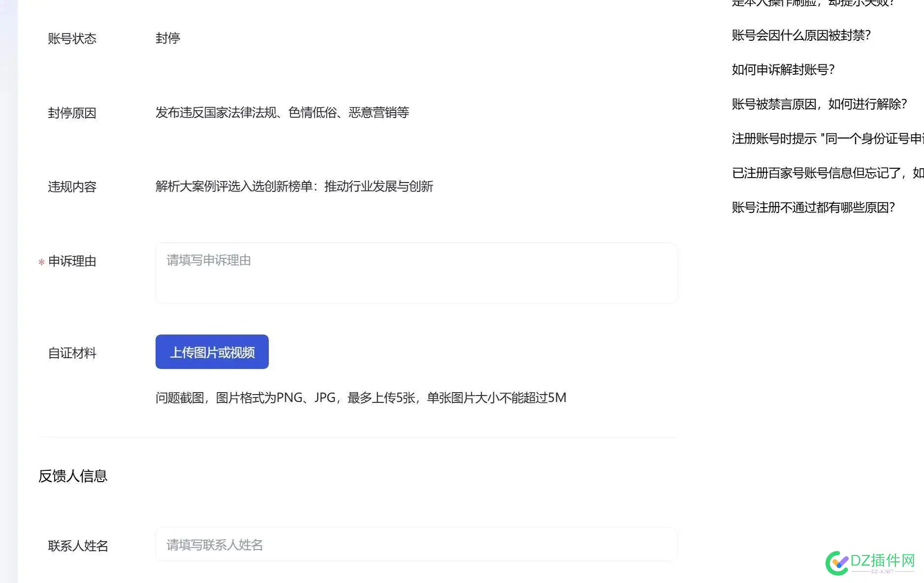The width and height of the screenshot is (924, 583).
Task: Open FAQ 账号注册不通过都有哪些原因?
Action: 813,208
